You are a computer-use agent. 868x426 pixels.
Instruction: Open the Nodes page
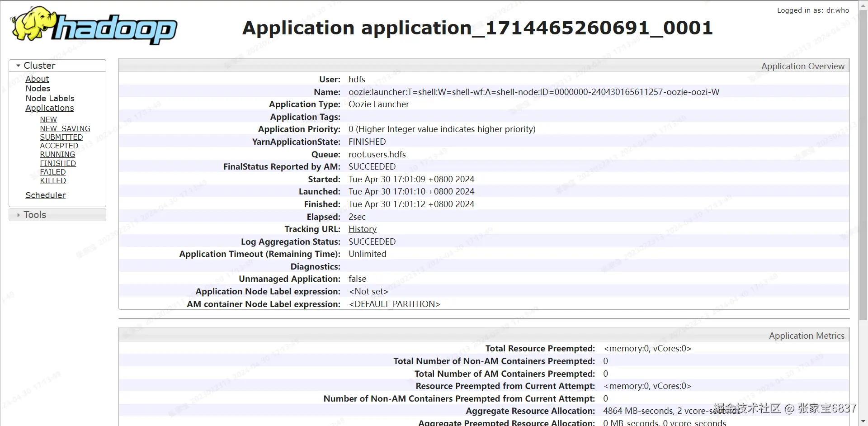(38, 89)
